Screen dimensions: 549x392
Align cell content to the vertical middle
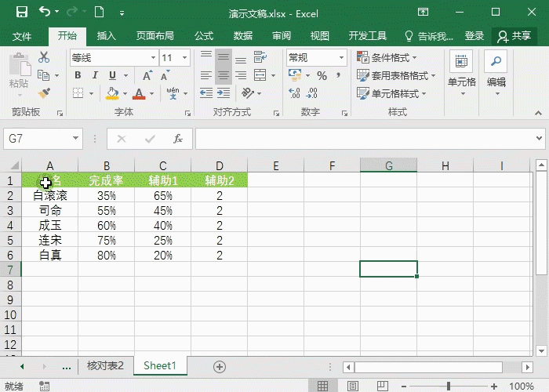click(x=224, y=56)
